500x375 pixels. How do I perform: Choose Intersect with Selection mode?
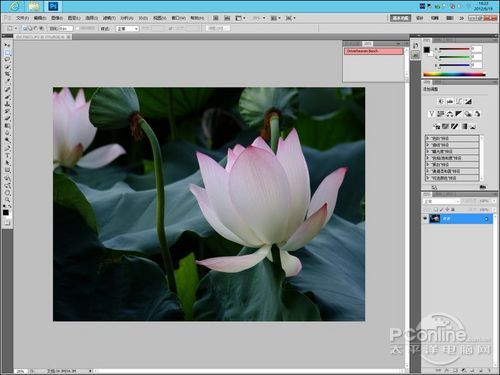tap(41, 28)
